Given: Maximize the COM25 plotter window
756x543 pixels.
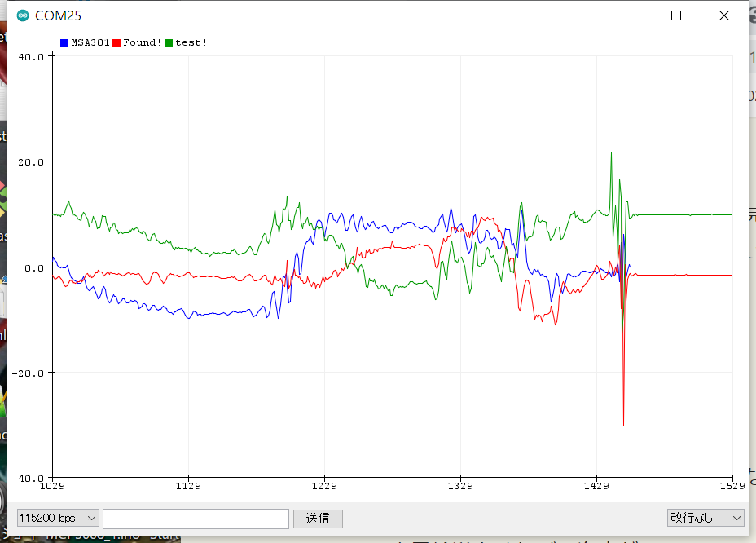Looking at the screenshot, I should click(676, 15).
